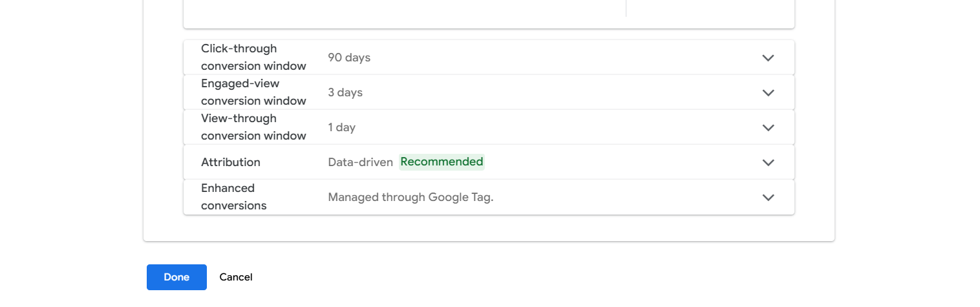Expand the Attribution row chevron
This screenshot has height=307, width=980.
coord(768,162)
